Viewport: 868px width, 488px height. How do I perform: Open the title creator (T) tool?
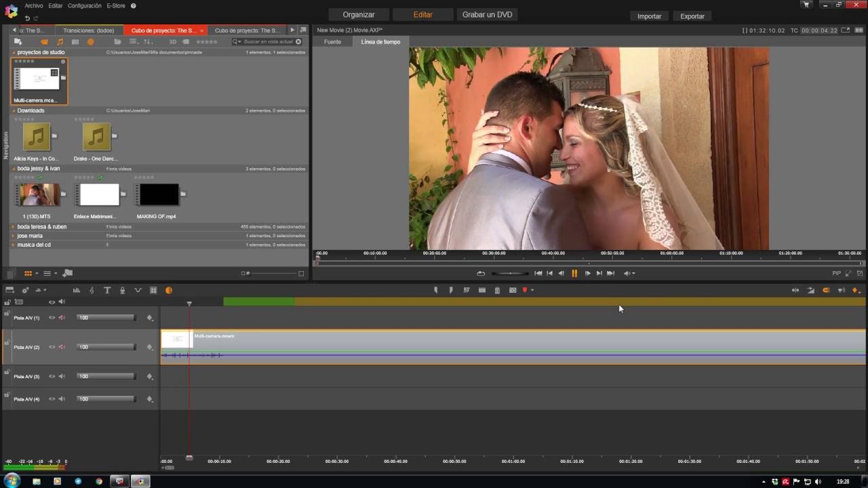coord(107,290)
